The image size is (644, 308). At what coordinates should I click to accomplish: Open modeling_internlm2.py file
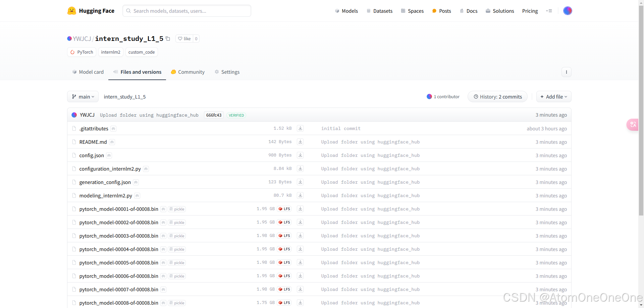pyautogui.click(x=106, y=196)
